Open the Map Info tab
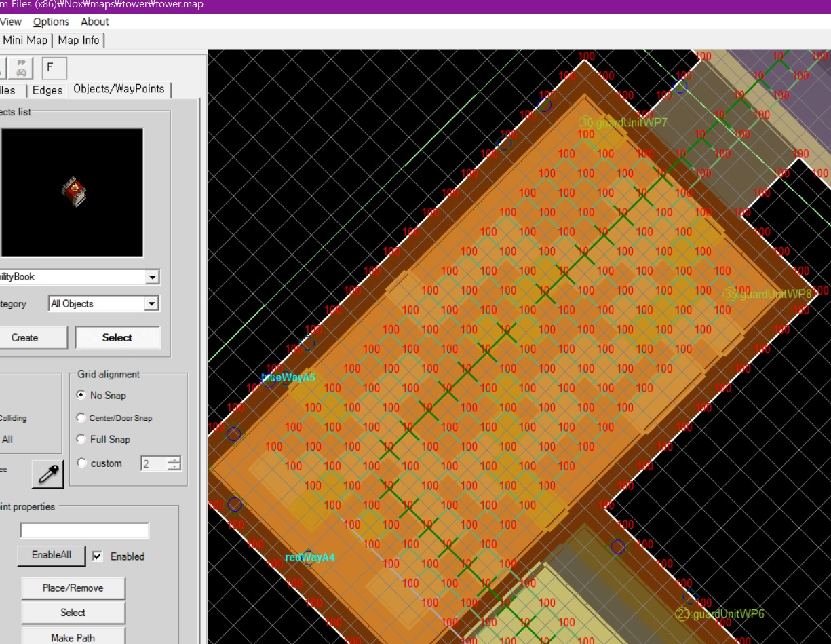831x644 pixels. tap(79, 40)
